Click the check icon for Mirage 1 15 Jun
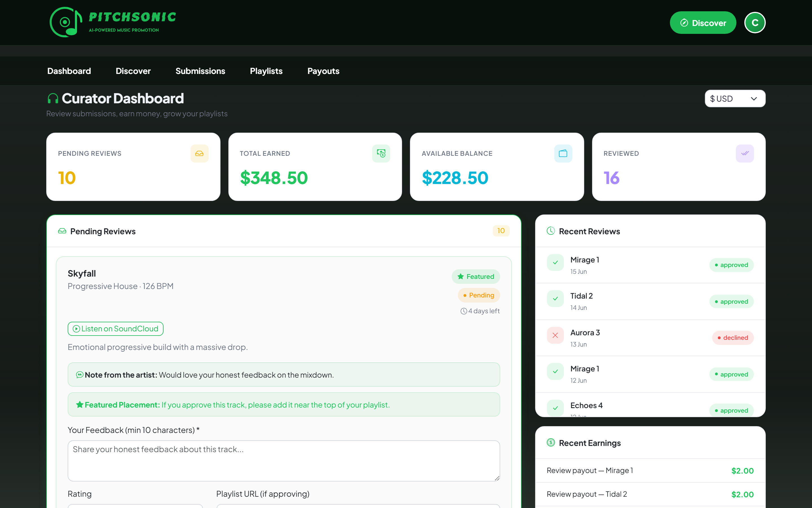 point(555,262)
